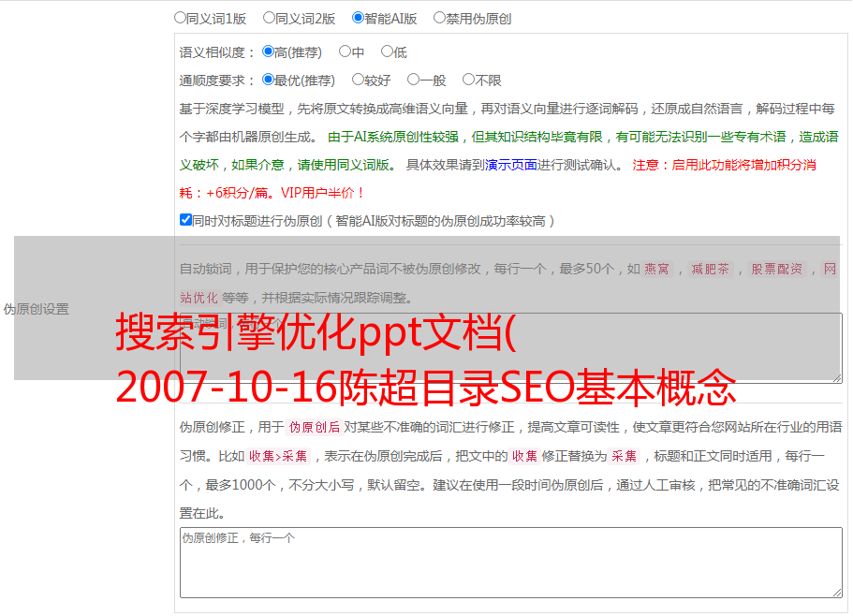Click the 伪原创修正 textarea field
This screenshot has width=853, height=616.
(511, 563)
